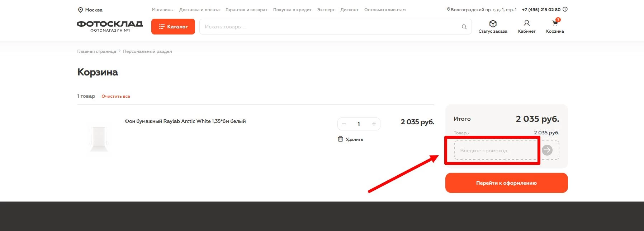Viewport: 644px width, 231px height.
Task: Apply promo code with arrow button
Action: click(x=547, y=150)
